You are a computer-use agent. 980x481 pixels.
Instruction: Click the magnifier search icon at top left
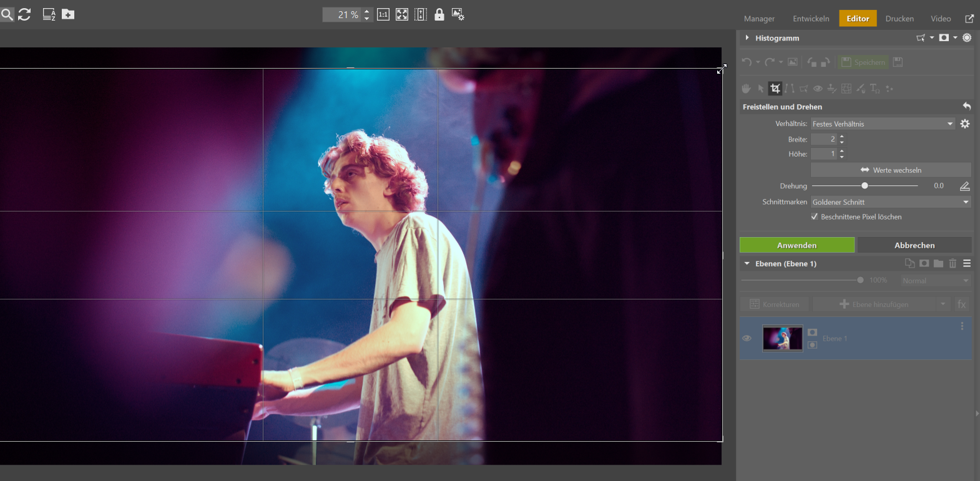(x=7, y=14)
